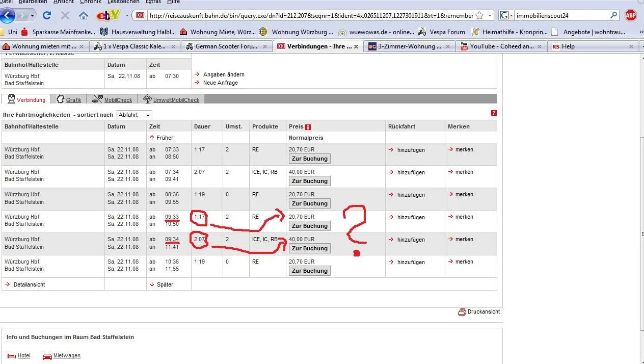Click the search magnifier icon

tap(614, 16)
